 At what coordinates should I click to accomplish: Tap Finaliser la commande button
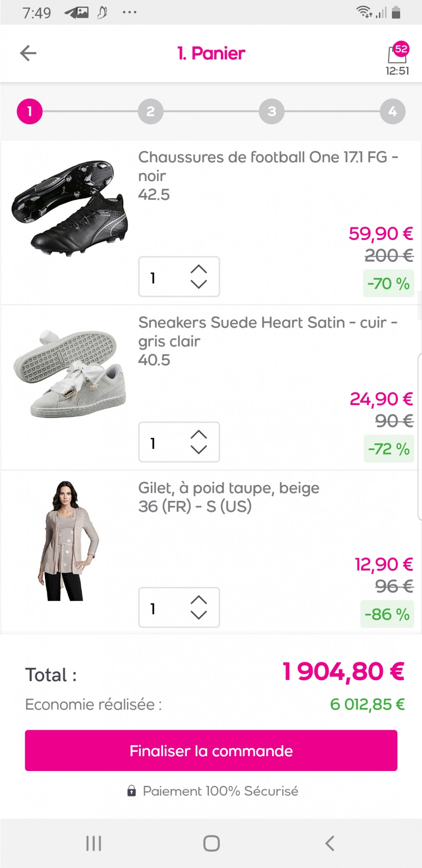coord(211,750)
